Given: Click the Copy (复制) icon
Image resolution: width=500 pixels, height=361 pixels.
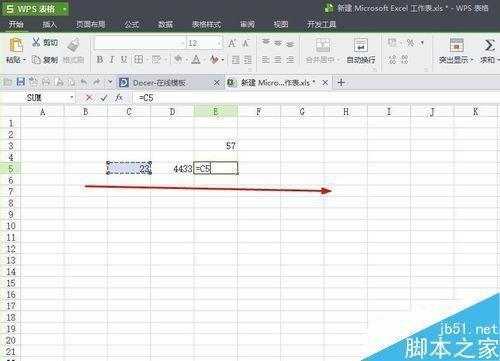Looking at the screenshot, I should (36, 60).
